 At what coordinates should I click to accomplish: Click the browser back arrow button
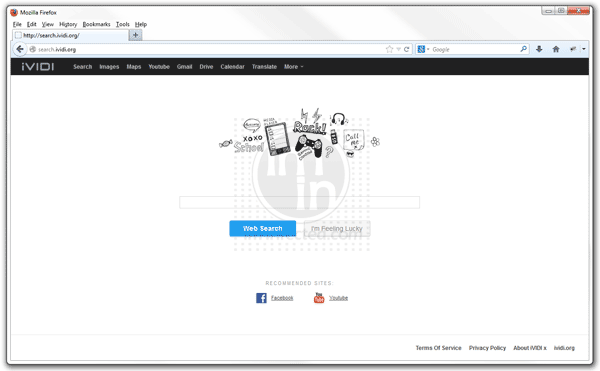click(20, 49)
